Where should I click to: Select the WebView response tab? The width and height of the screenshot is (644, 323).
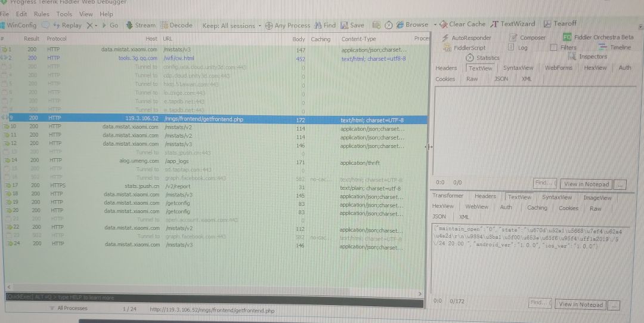click(x=476, y=207)
